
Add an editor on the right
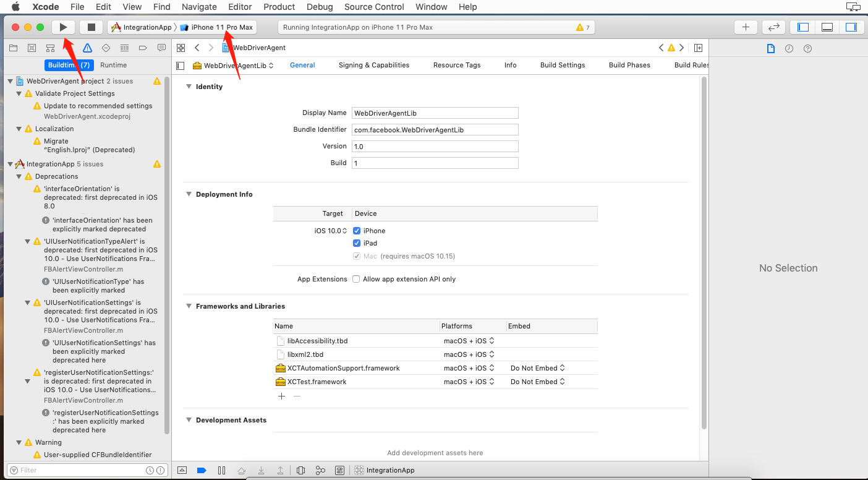point(698,48)
